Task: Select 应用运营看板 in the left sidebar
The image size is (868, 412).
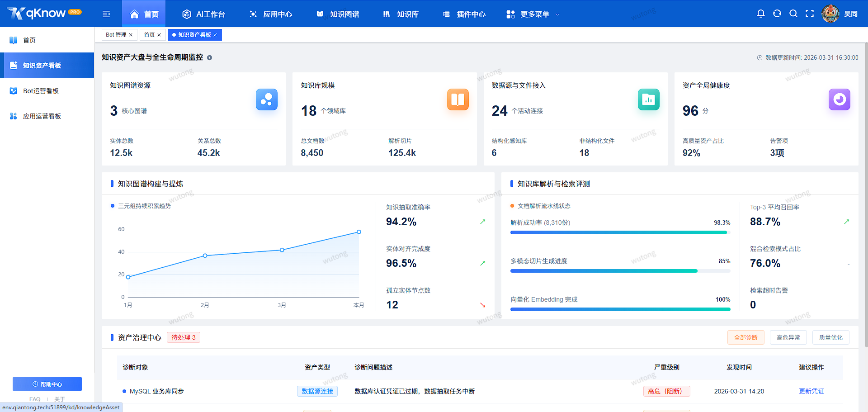Action: [47, 116]
